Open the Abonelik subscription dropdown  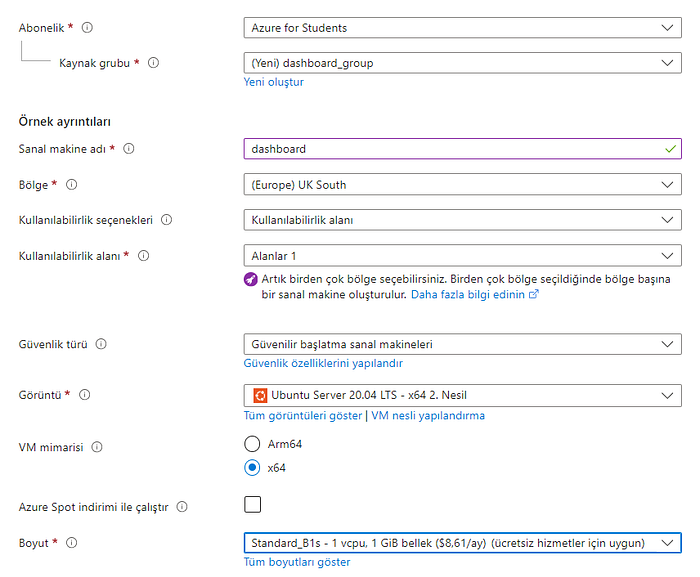pos(462,28)
